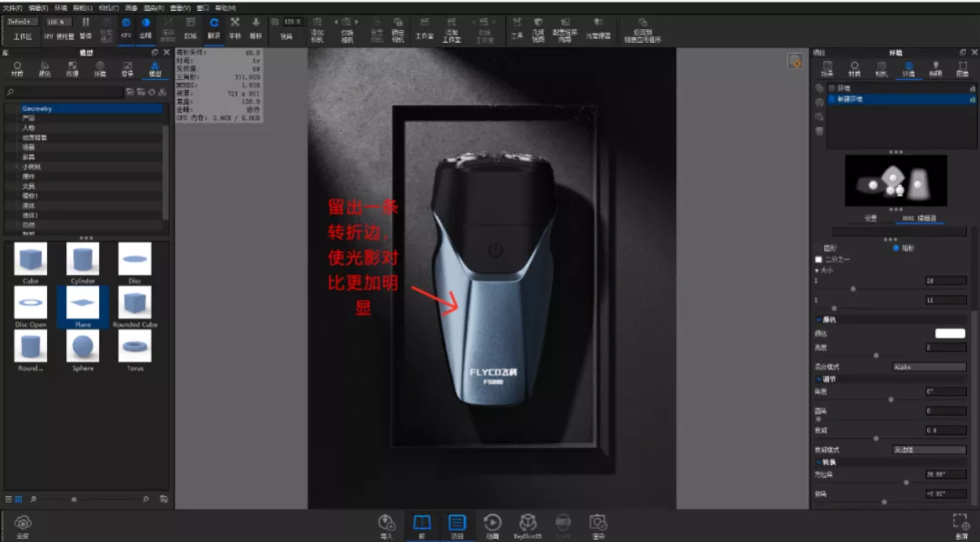The height and width of the screenshot is (542, 980).
Task: Click the white Color (颜色) swatch
Action: (950, 333)
